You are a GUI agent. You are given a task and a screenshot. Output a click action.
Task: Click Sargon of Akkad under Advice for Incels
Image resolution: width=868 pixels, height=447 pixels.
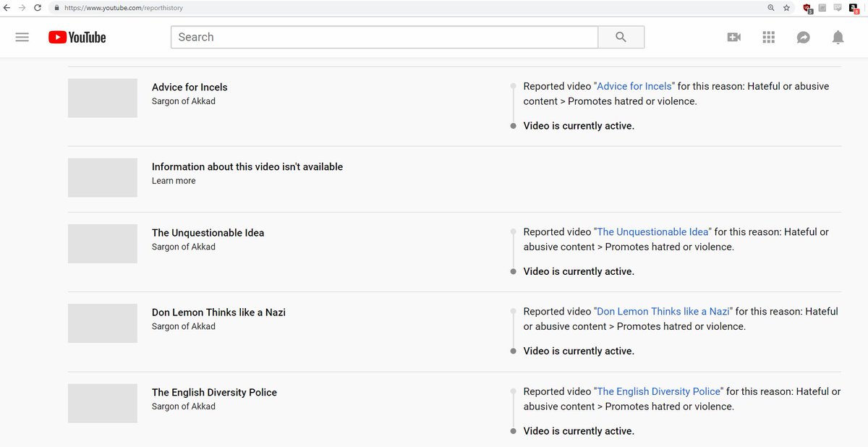pos(184,101)
